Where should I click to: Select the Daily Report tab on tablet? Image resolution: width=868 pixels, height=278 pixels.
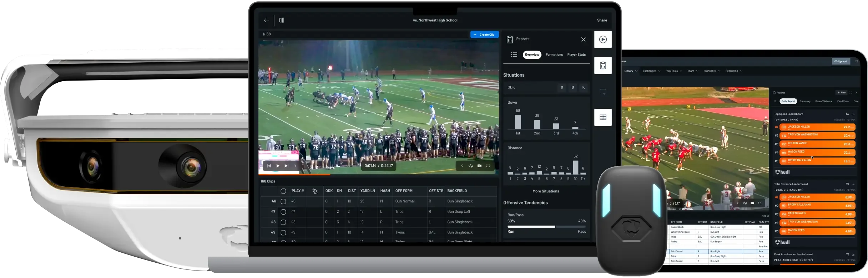click(x=788, y=101)
